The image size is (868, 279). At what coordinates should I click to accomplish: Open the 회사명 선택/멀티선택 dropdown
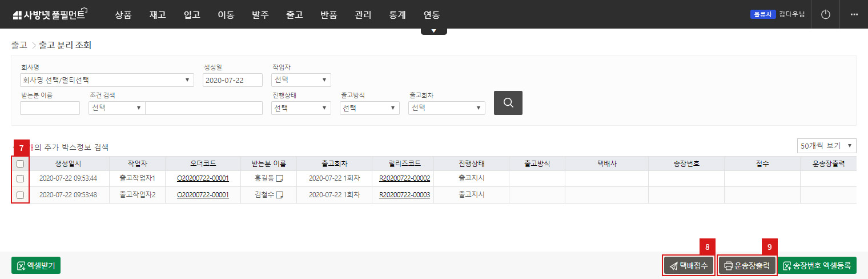pyautogui.click(x=107, y=80)
